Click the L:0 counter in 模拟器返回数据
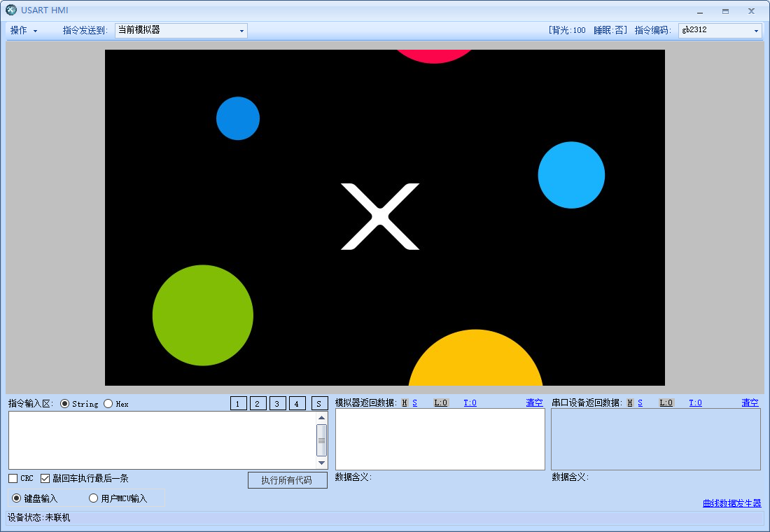Viewport: 770px width, 532px height. [441, 402]
